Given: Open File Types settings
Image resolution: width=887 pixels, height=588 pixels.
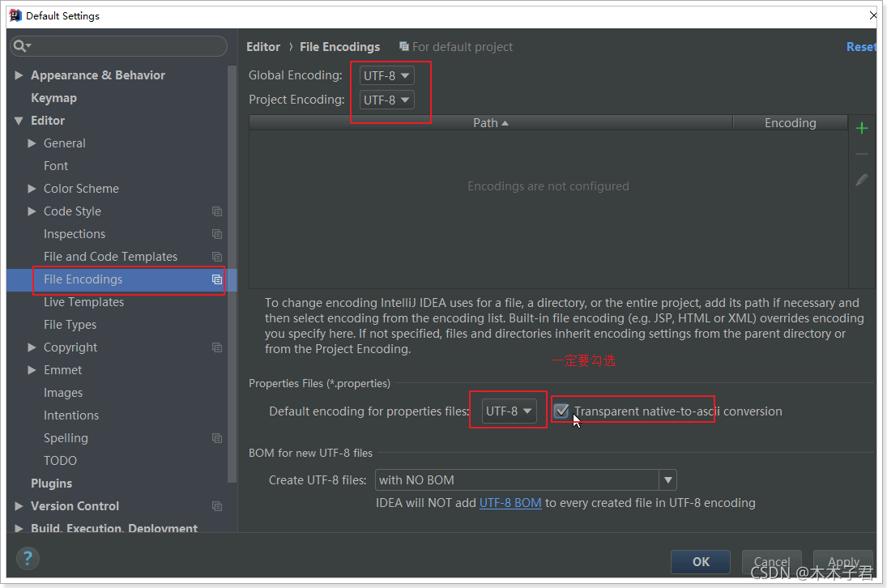Looking at the screenshot, I should [x=70, y=325].
